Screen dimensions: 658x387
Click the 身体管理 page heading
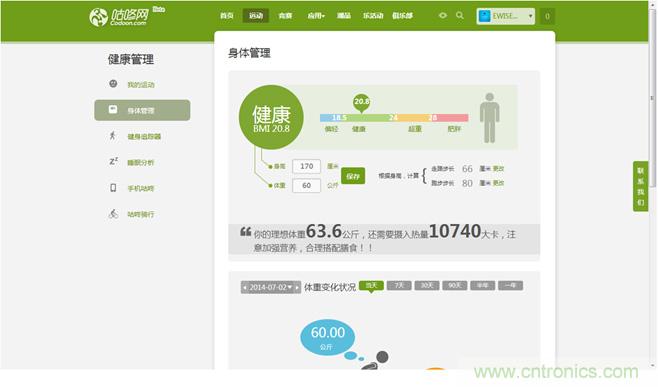(249, 53)
